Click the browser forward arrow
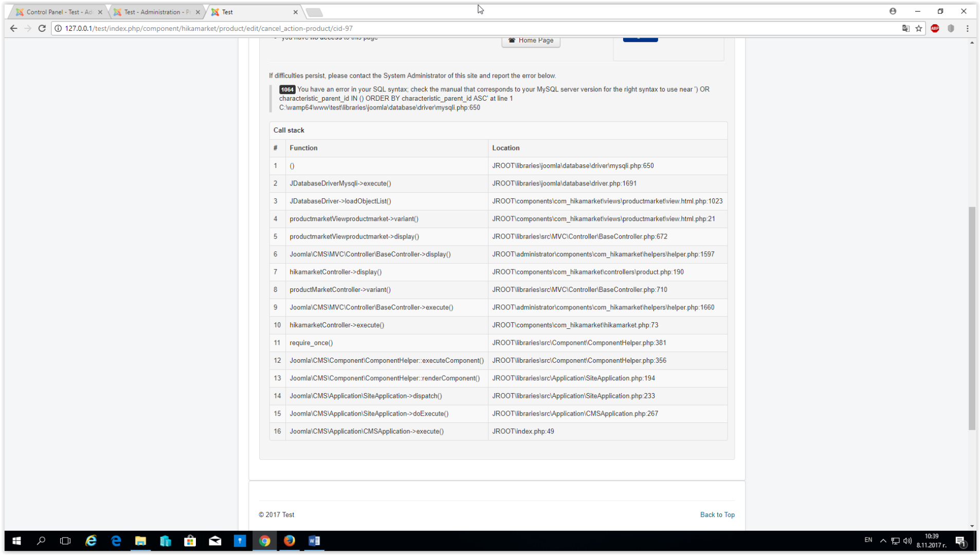 (28, 28)
